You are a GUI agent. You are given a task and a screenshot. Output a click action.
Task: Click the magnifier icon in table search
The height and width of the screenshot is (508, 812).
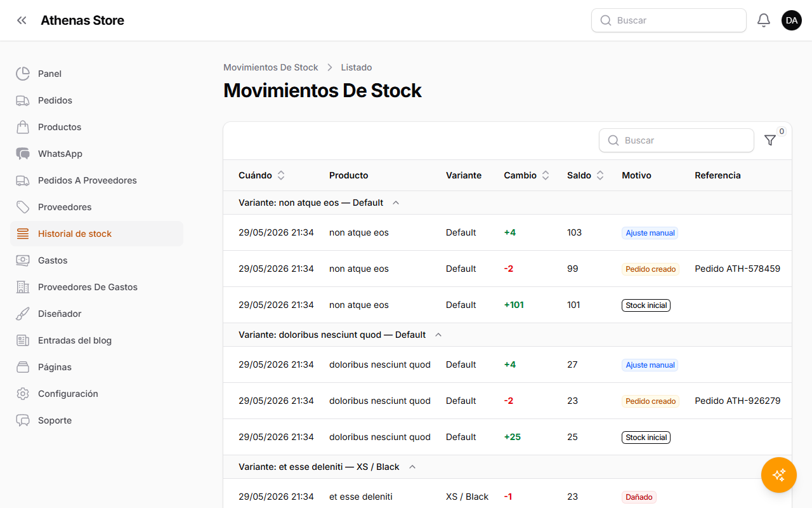613,140
